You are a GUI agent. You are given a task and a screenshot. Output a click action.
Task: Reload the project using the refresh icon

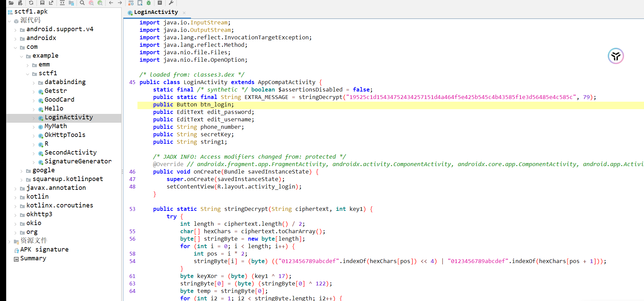click(31, 3)
